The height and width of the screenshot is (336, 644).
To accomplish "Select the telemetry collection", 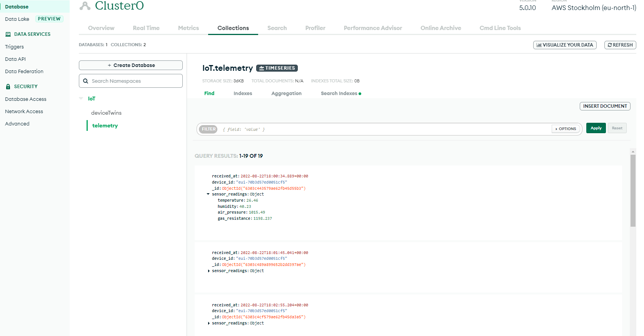I will (x=105, y=126).
